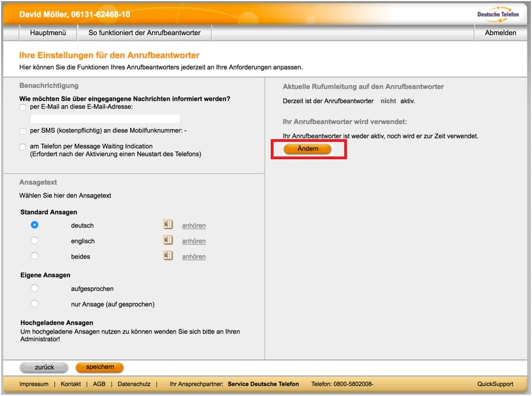
Task: Select the beides standard announcement
Action: click(x=35, y=256)
